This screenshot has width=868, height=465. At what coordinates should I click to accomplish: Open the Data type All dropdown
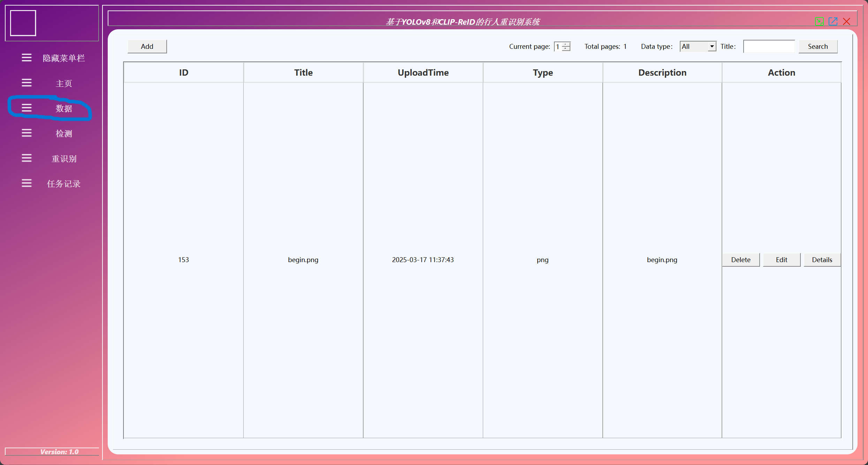tap(698, 46)
